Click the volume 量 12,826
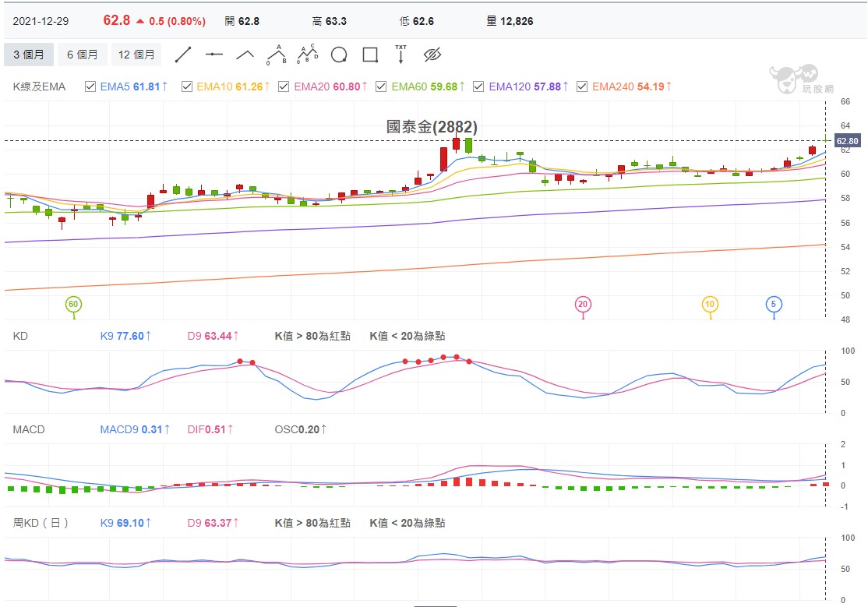This screenshot has width=868, height=607. pyautogui.click(x=510, y=21)
